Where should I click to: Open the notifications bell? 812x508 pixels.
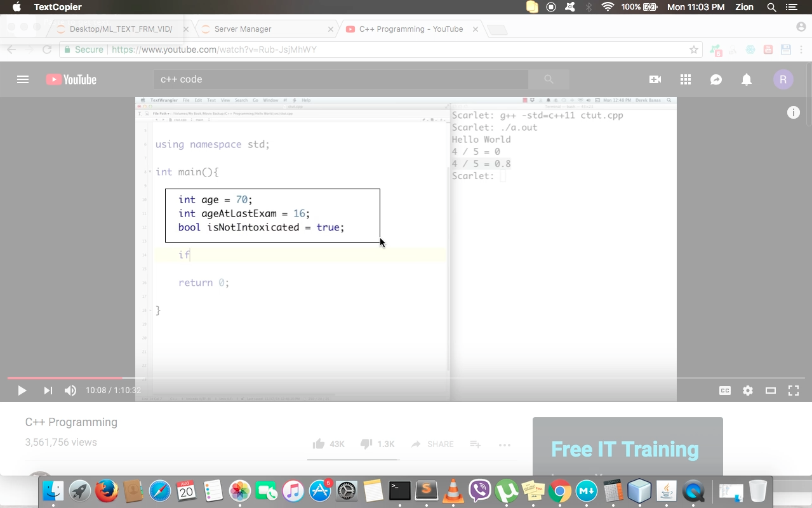click(x=747, y=79)
